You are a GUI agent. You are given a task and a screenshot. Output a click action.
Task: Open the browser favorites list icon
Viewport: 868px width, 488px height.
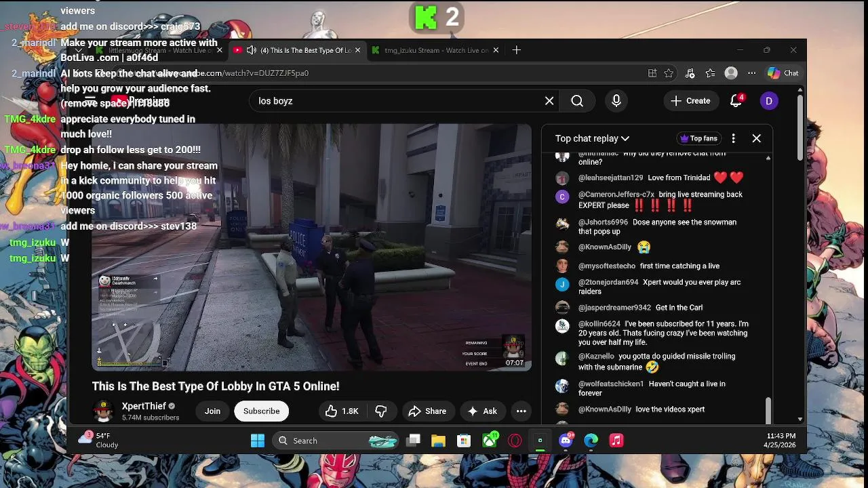coord(710,73)
